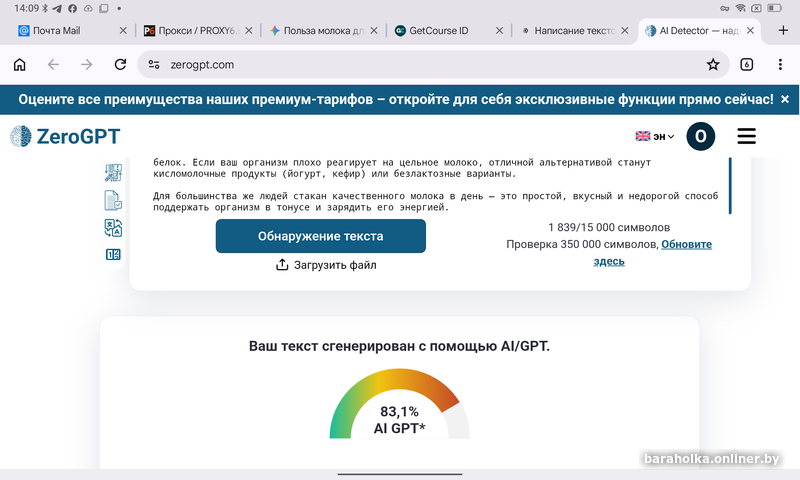Viewport: 800px width, 480px height.
Task: Close the Почта Mail tab
Action: [123, 31]
